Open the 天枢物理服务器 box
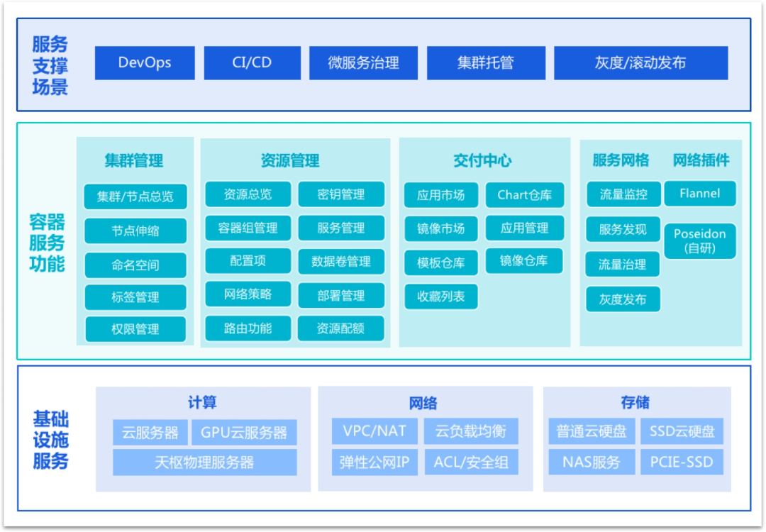 (x=205, y=462)
